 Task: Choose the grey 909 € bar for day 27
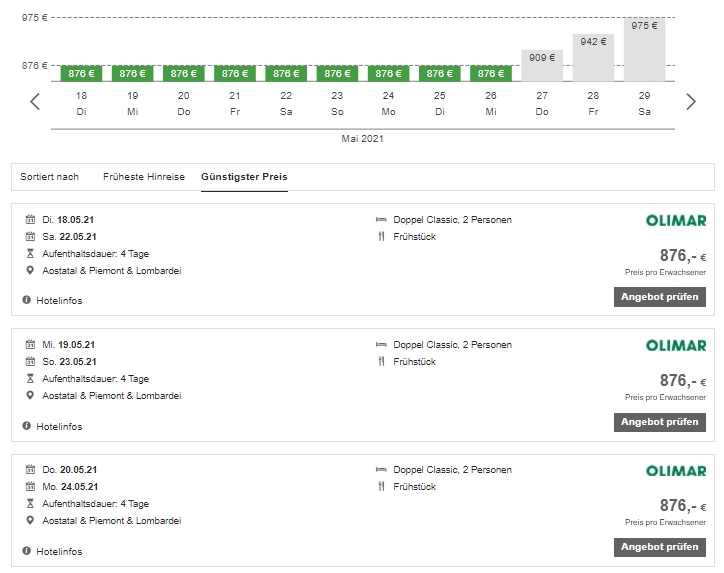[542, 65]
